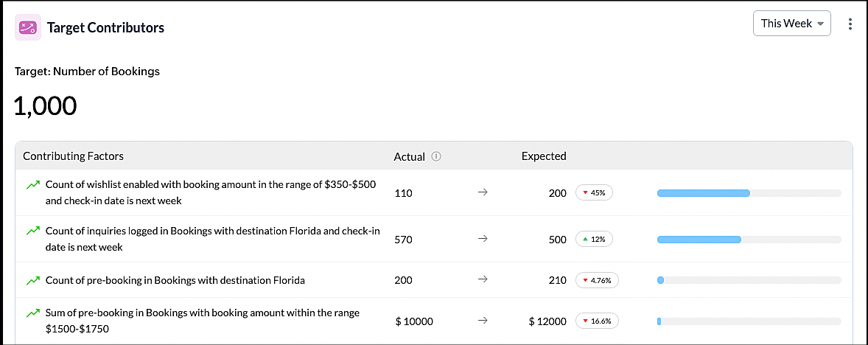Click the wishlist row progress bar
This screenshot has height=345, width=868.
pyautogui.click(x=749, y=193)
